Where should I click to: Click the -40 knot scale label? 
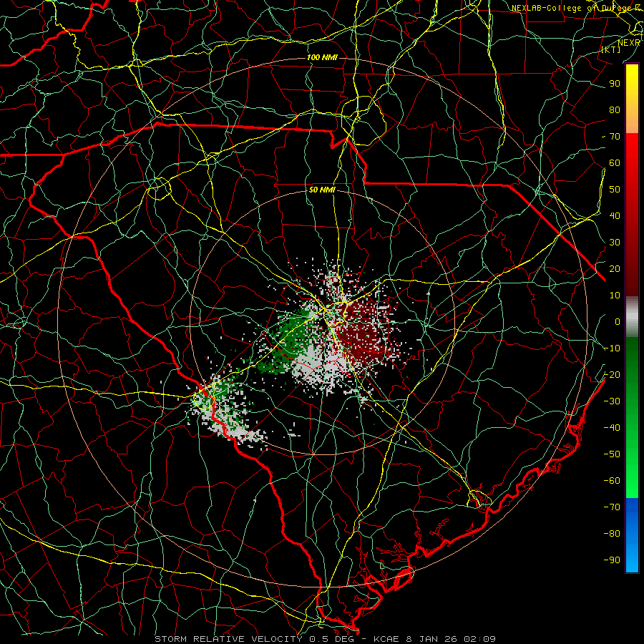[x=612, y=428]
